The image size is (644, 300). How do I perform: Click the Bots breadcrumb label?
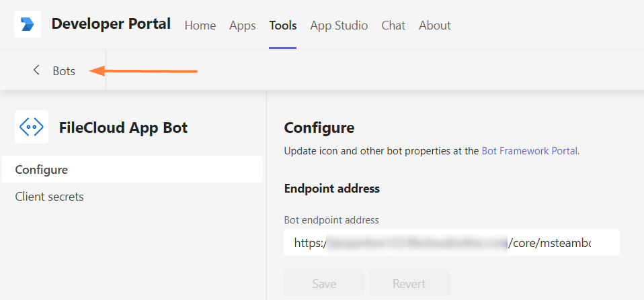click(64, 71)
